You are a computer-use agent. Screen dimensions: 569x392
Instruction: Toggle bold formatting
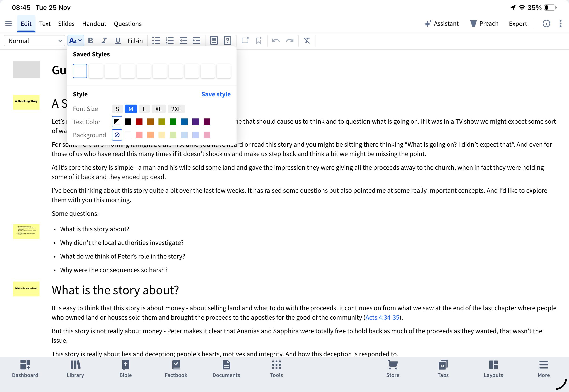tap(91, 40)
